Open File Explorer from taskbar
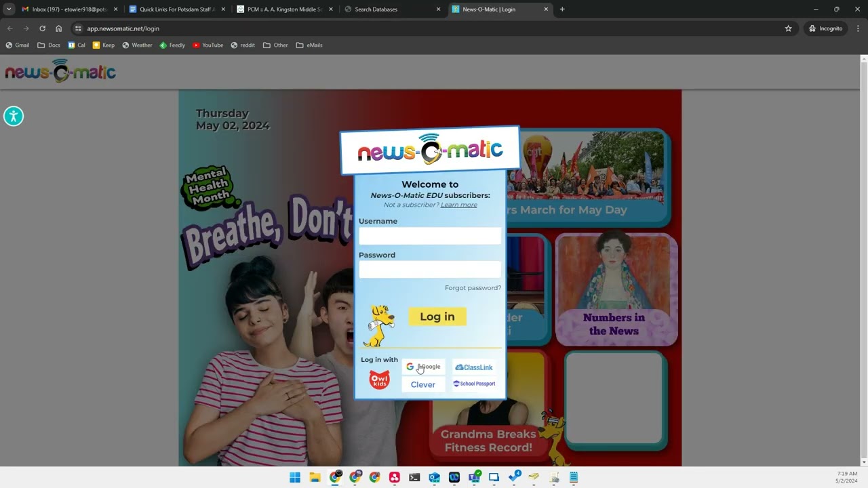868x488 pixels. 315,477
